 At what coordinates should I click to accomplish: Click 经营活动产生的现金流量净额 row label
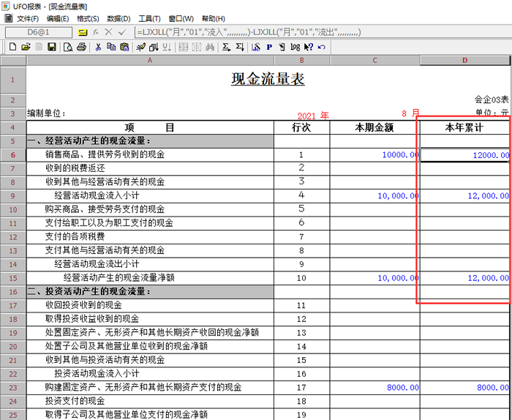pos(119,278)
